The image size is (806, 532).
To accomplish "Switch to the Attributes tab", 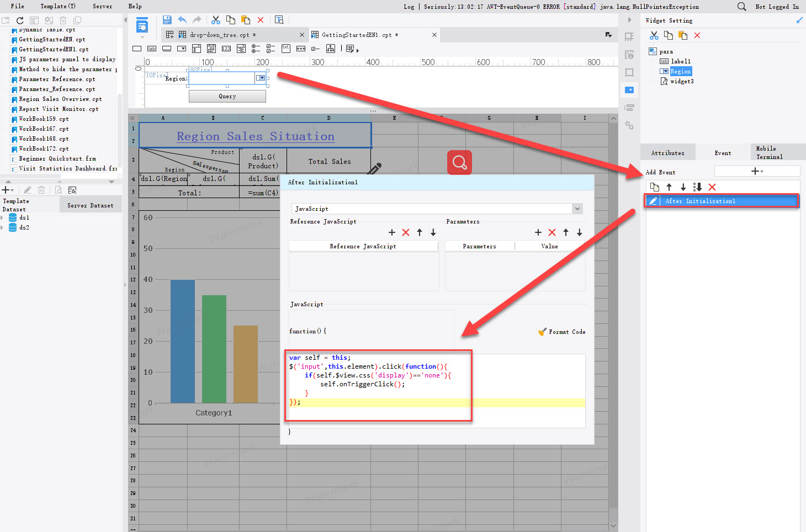I will [x=668, y=153].
